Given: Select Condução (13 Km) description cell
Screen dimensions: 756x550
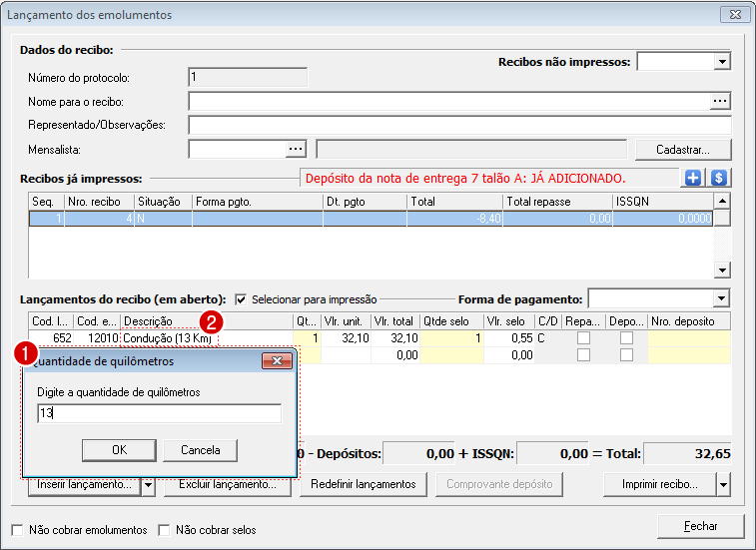Looking at the screenshot, I should click(x=207, y=338).
